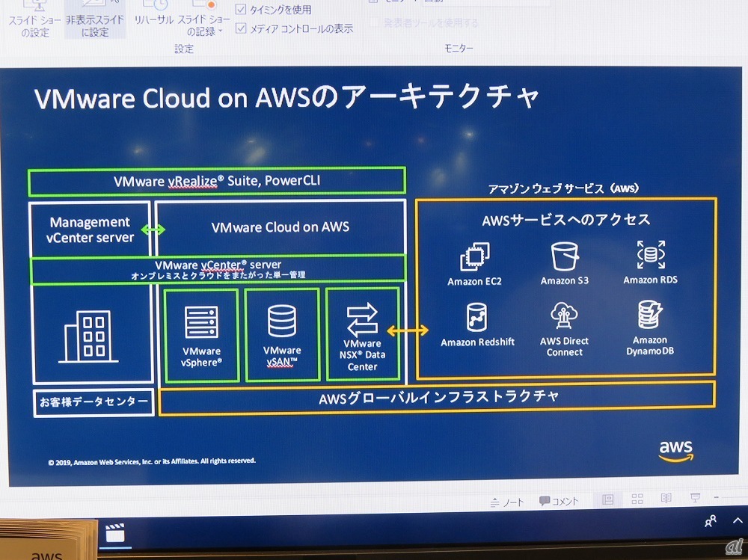Click the office building icon on slide

[x=88, y=336]
